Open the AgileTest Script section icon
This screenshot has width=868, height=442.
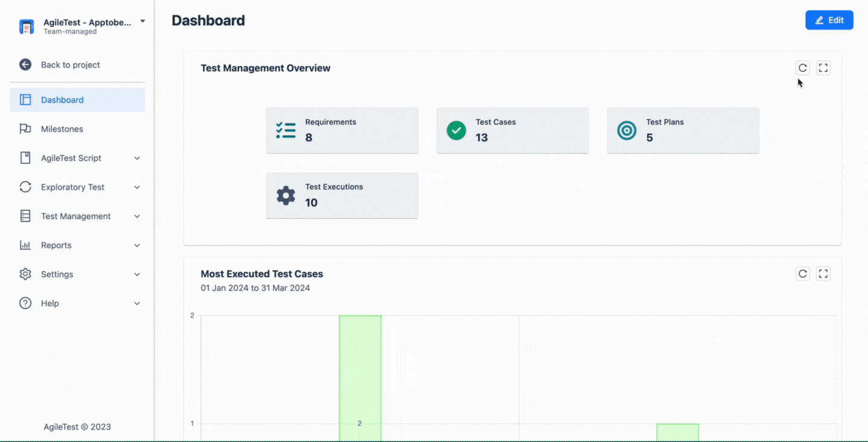click(25, 158)
